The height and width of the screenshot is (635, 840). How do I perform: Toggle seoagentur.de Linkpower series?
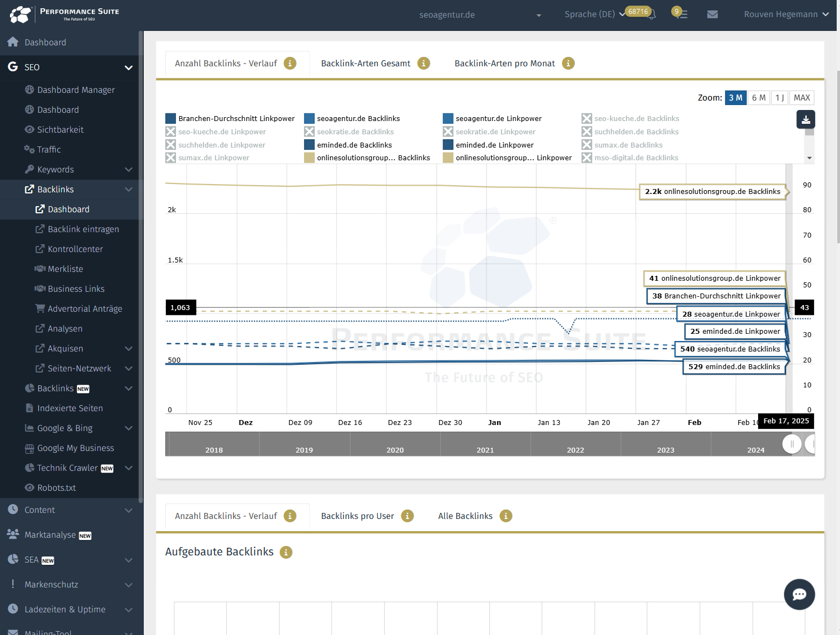click(x=492, y=118)
